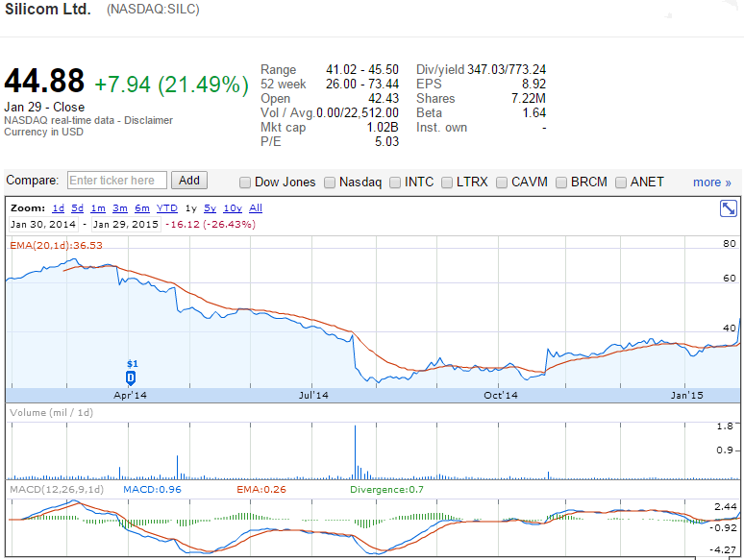Click the Divergence:0.7 readout
The height and width of the screenshot is (560, 744).
(386, 489)
